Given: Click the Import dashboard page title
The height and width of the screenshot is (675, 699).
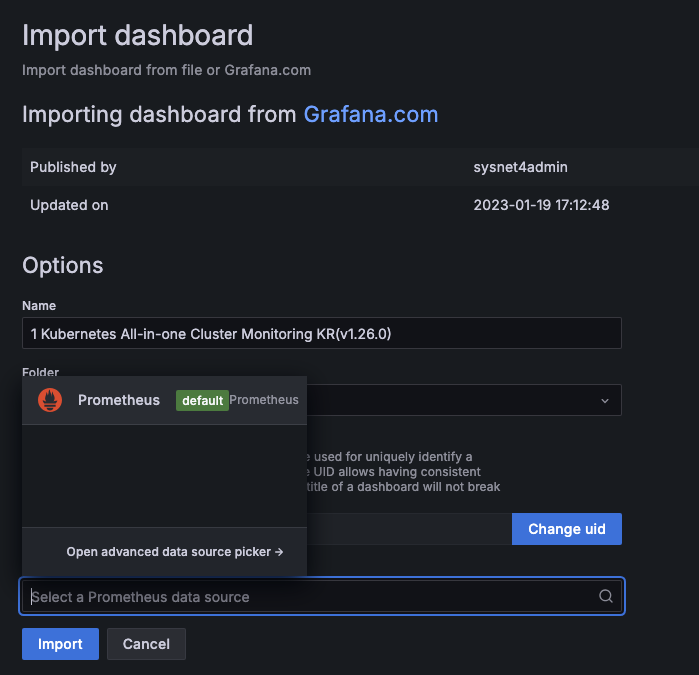Looking at the screenshot, I should tap(138, 35).
